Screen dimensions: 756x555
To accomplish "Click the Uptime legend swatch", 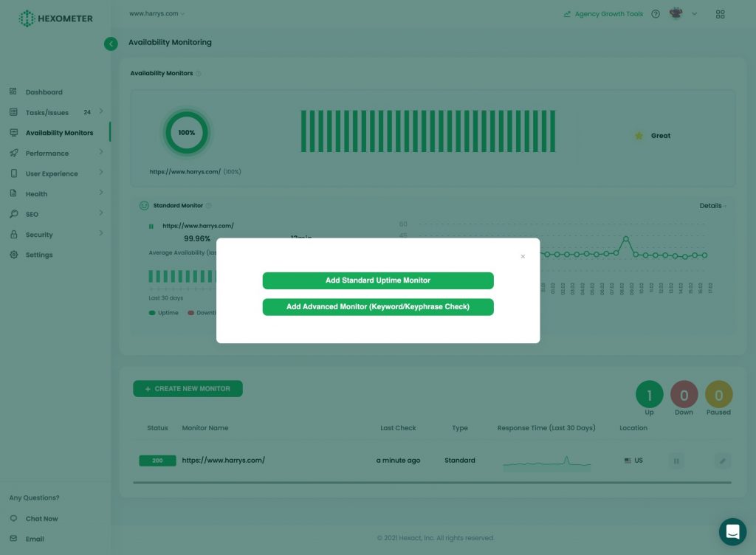I will tap(152, 313).
